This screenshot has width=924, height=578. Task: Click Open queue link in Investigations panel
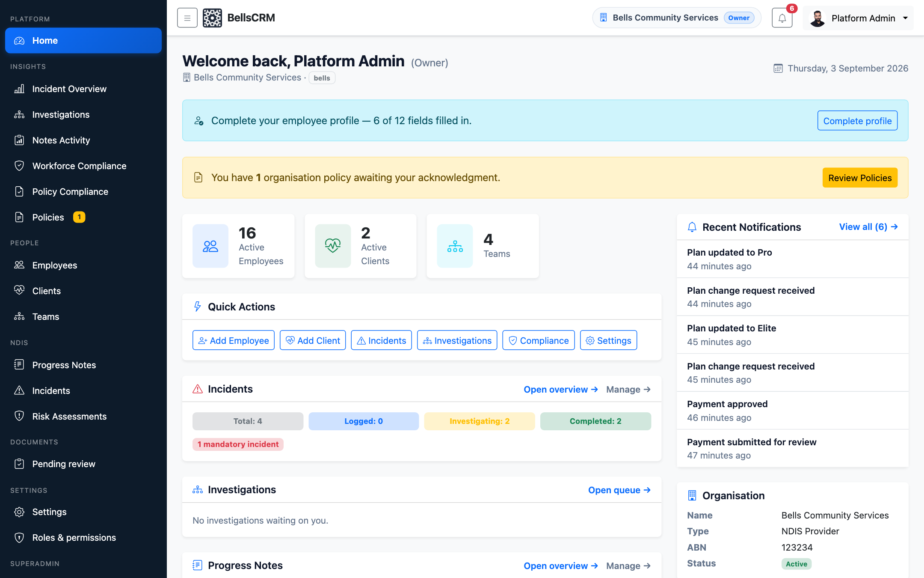pyautogui.click(x=619, y=490)
